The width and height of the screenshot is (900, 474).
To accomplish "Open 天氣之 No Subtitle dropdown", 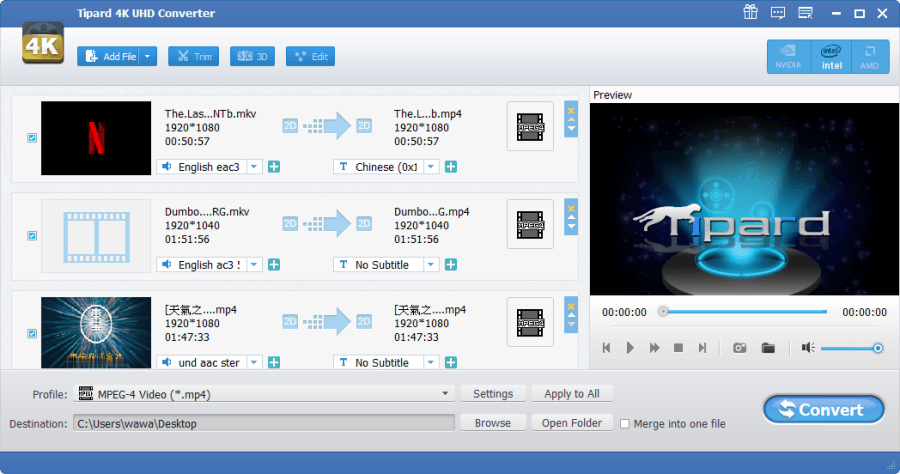I will point(430,362).
